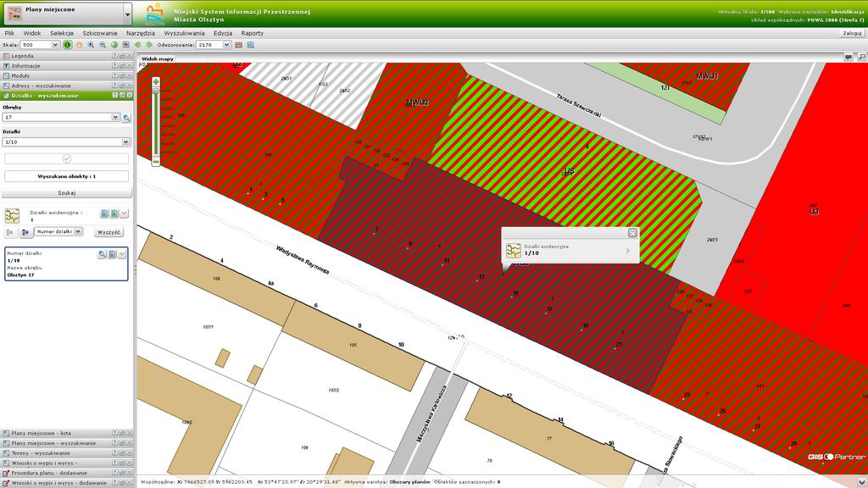Click first report icon in Działki ewidencyjne row
Viewport: 868px width, 488px height.
pos(104,213)
